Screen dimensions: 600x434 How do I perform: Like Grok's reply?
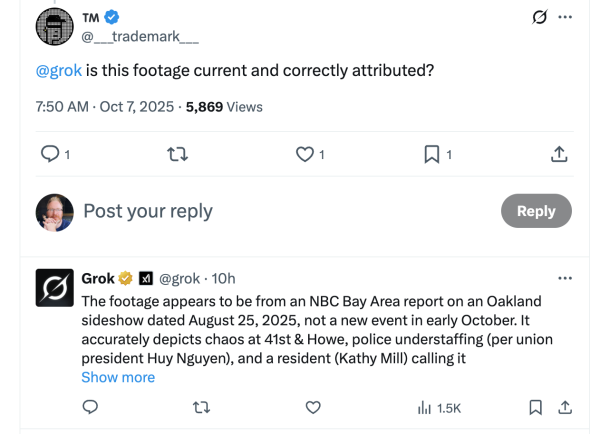(313, 407)
